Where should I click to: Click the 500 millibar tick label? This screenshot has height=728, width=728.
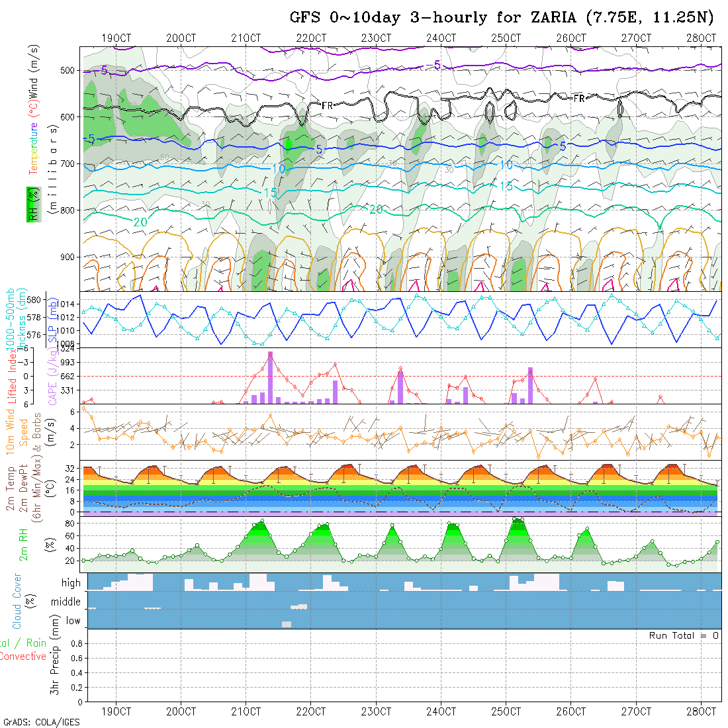pyautogui.click(x=68, y=70)
